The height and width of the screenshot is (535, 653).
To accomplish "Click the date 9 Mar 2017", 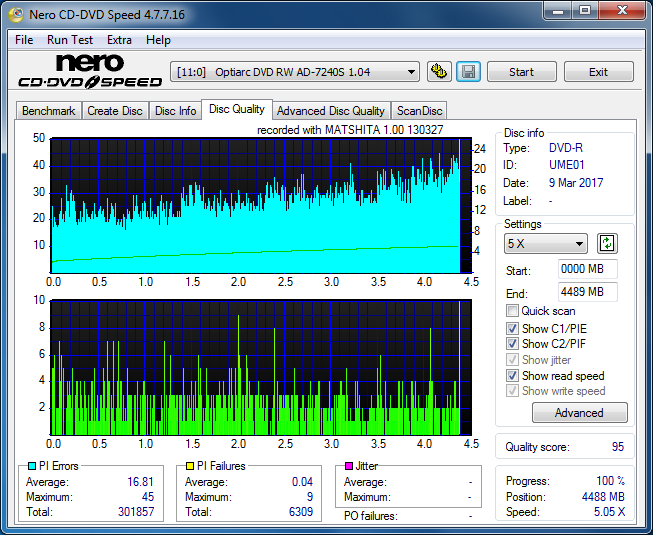I will pyautogui.click(x=576, y=182).
